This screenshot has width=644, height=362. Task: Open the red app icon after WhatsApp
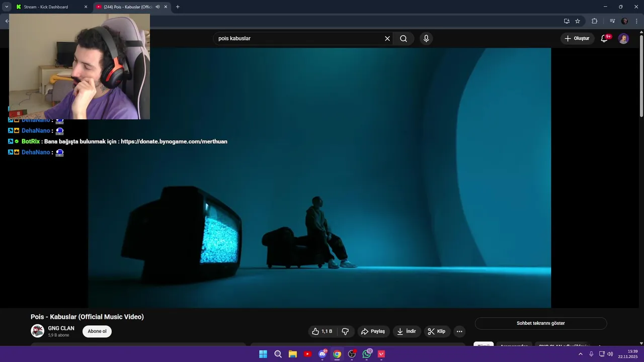click(x=381, y=354)
